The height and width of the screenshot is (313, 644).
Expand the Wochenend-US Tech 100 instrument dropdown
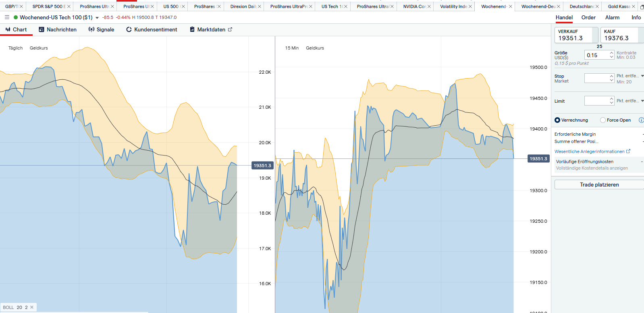(97, 18)
